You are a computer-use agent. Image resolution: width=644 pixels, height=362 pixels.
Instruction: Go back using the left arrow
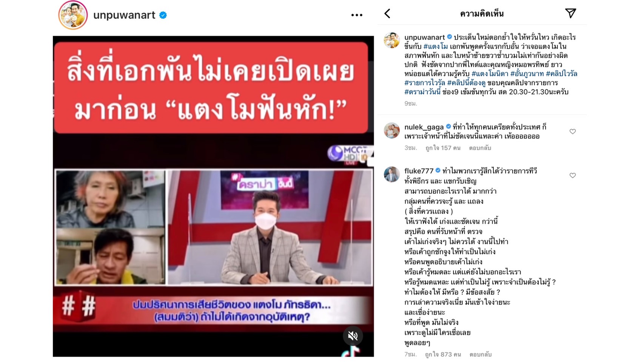(388, 14)
